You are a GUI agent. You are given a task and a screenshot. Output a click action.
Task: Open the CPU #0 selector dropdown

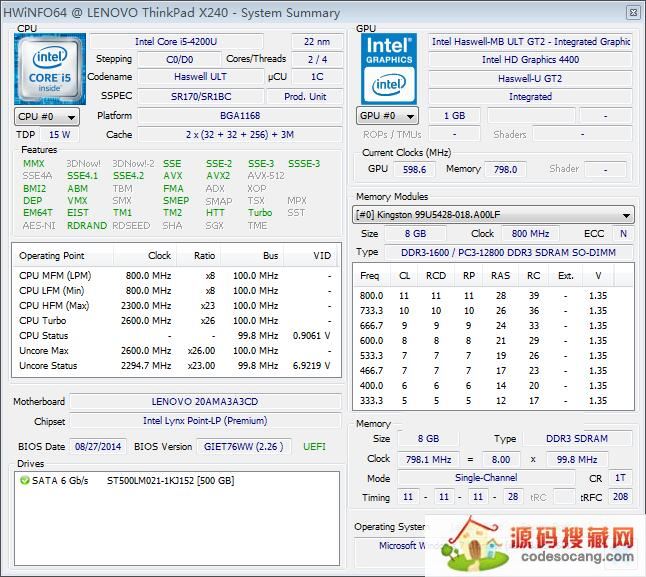coord(43,116)
